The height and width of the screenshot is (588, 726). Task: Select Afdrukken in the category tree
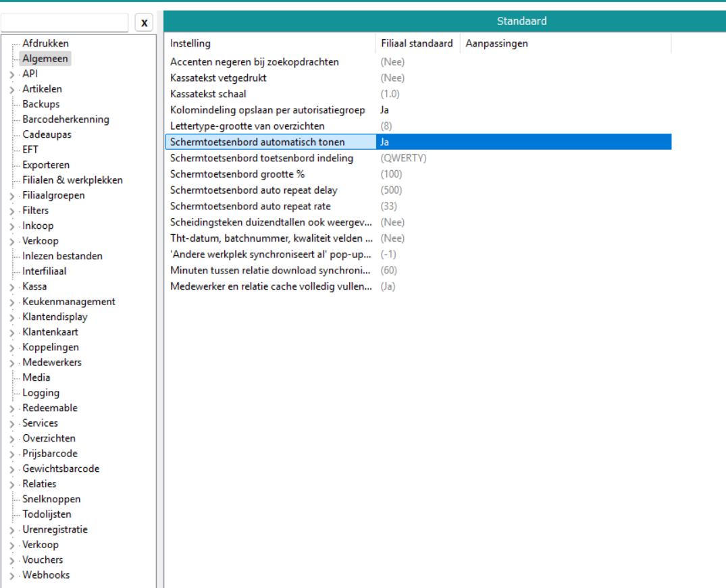tap(45, 43)
